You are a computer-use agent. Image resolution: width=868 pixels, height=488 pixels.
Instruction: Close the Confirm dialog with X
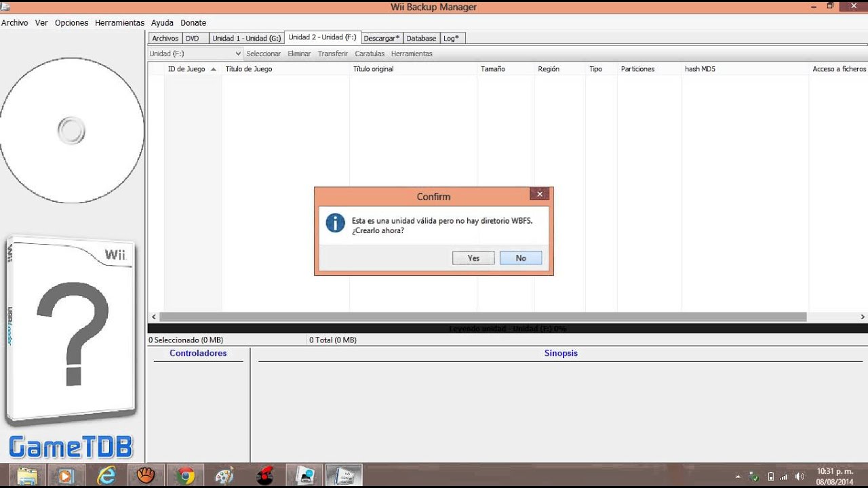(x=540, y=195)
